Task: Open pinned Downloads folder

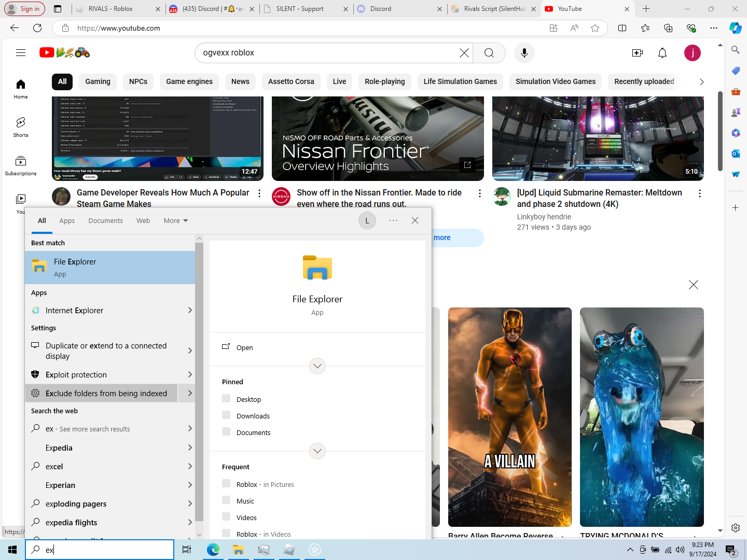Action: coord(253,416)
